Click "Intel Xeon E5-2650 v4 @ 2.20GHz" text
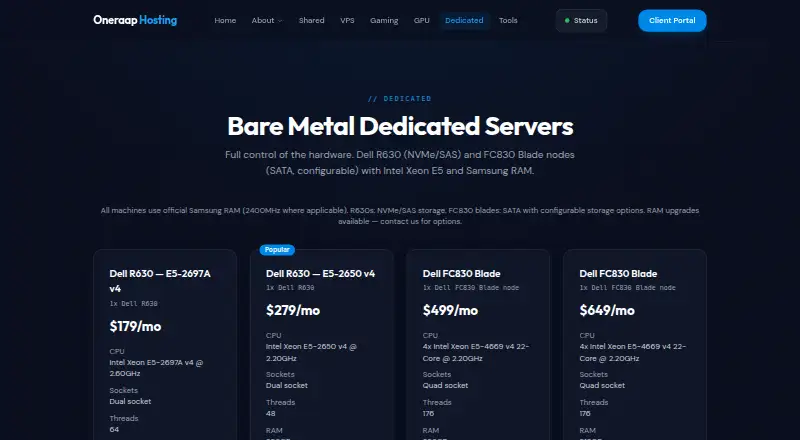Viewport: 800px width, 440px height. point(311,352)
